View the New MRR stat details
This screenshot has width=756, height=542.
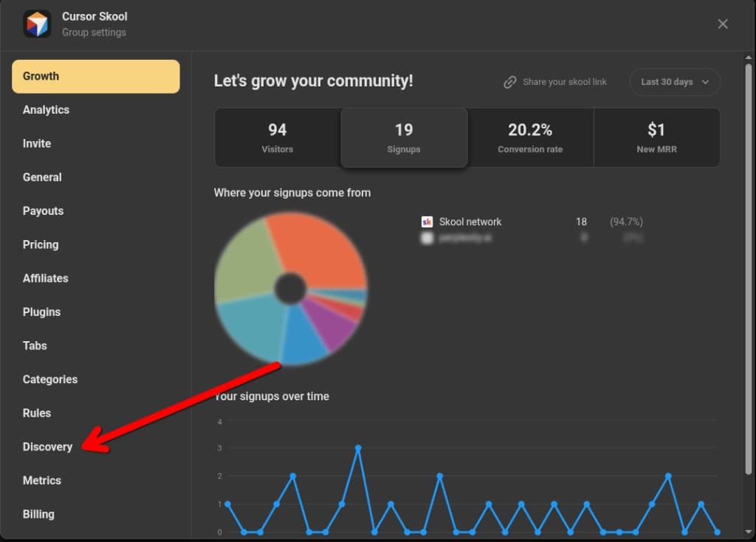(x=656, y=137)
